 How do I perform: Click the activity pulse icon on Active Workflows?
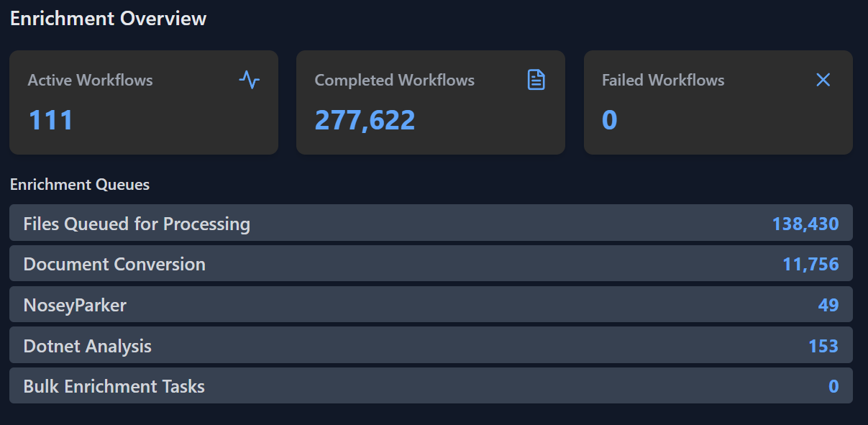coord(249,80)
